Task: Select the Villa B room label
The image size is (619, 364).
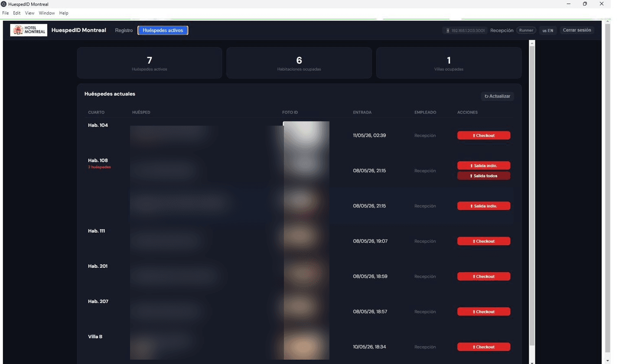Action: tap(95, 337)
